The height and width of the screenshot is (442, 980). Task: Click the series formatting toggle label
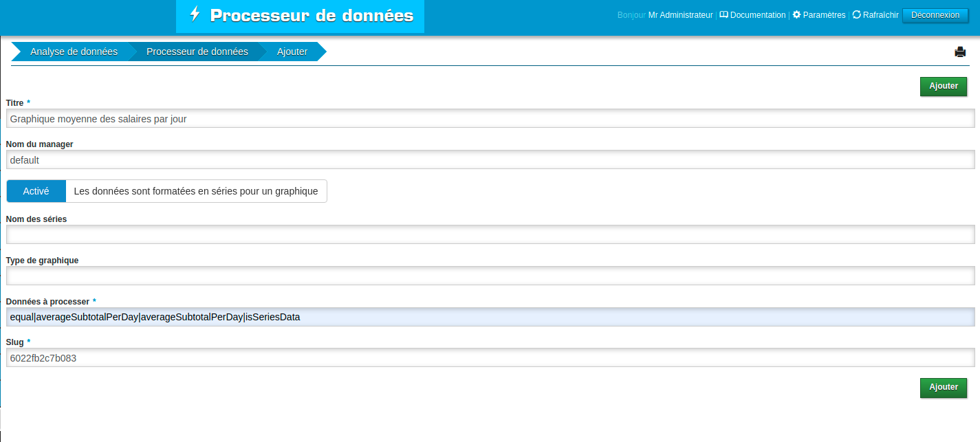pos(196,191)
